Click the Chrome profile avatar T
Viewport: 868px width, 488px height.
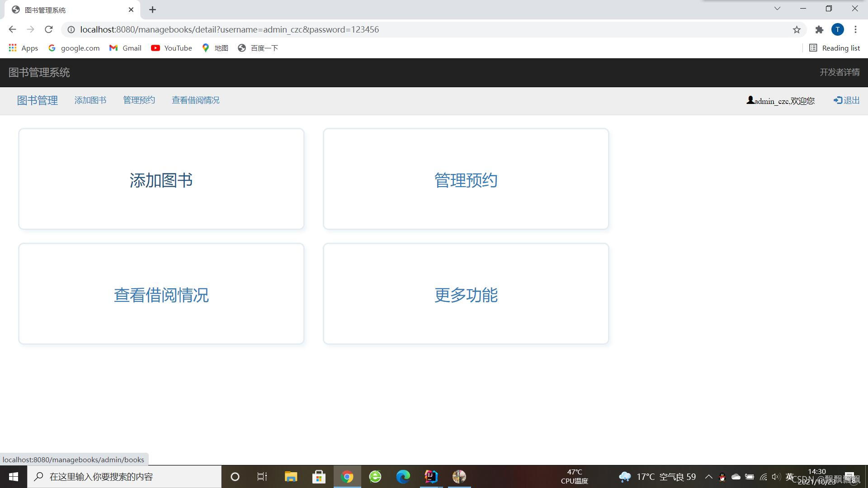[x=837, y=29]
